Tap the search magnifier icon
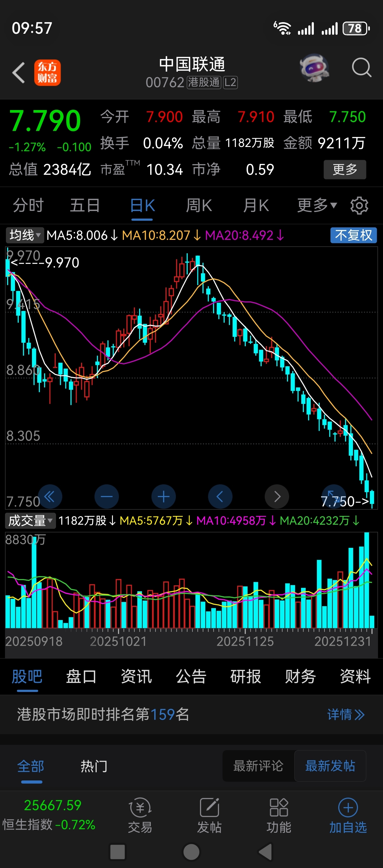Image resolution: width=383 pixels, height=868 pixels. 361,68
